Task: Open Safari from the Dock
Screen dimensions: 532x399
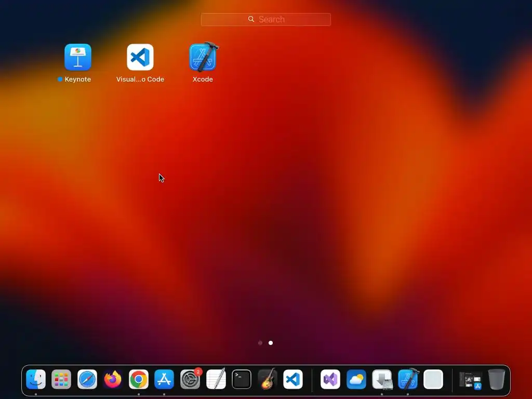Action: pyautogui.click(x=87, y=379)
